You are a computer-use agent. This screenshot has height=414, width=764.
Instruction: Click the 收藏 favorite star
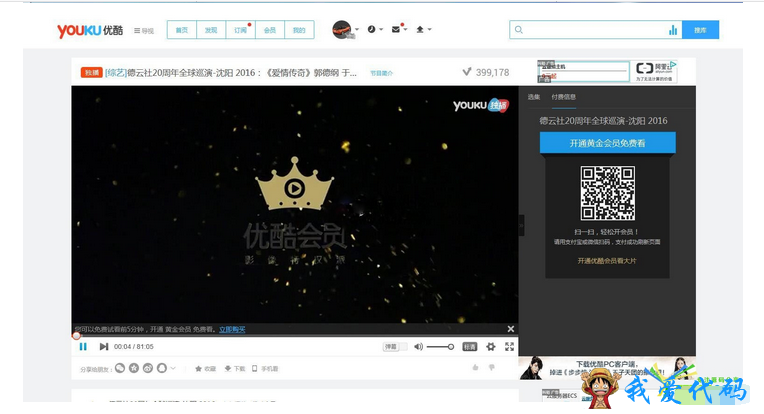click(x=205, y=369)
